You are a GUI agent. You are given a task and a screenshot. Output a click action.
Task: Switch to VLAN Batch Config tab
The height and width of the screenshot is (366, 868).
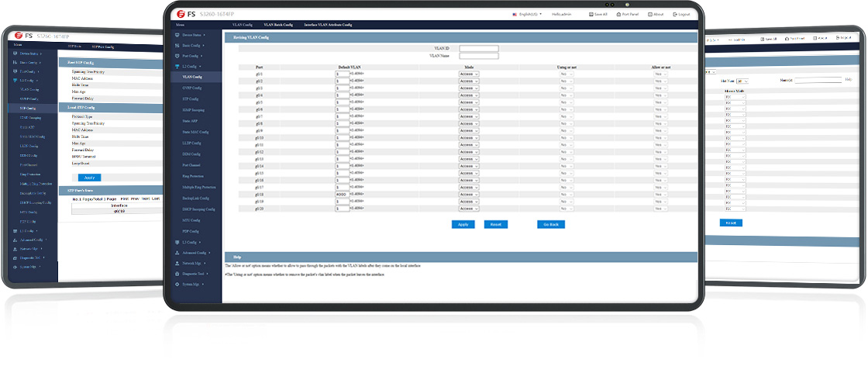[x=278, y=26]
